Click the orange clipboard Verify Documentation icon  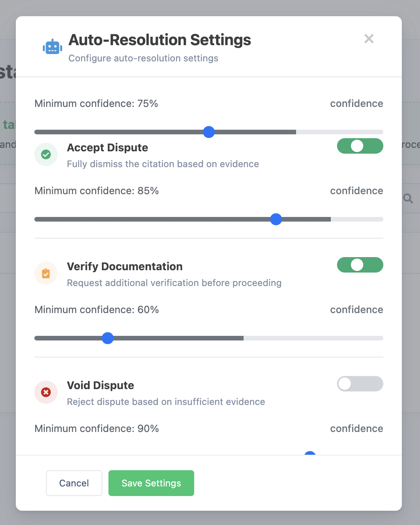point(46,273)
